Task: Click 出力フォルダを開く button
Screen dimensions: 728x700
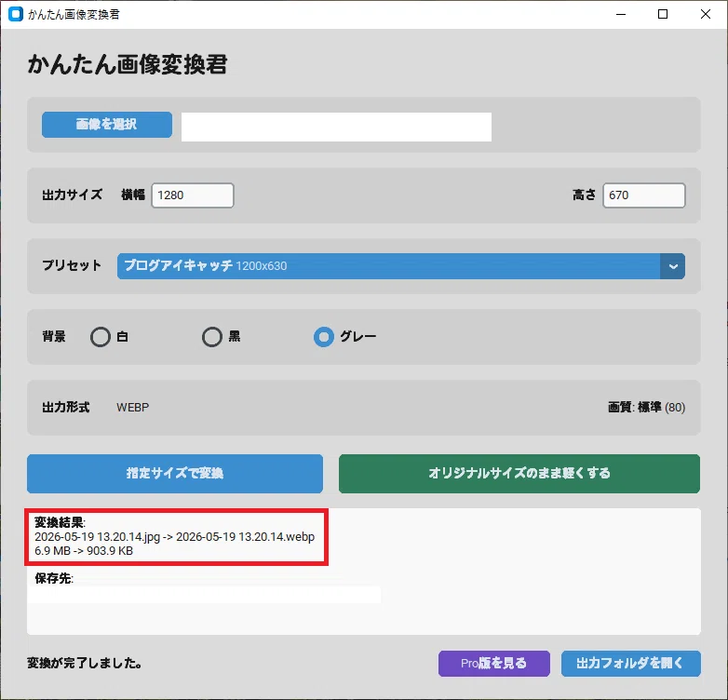Action: click(630, 664)
